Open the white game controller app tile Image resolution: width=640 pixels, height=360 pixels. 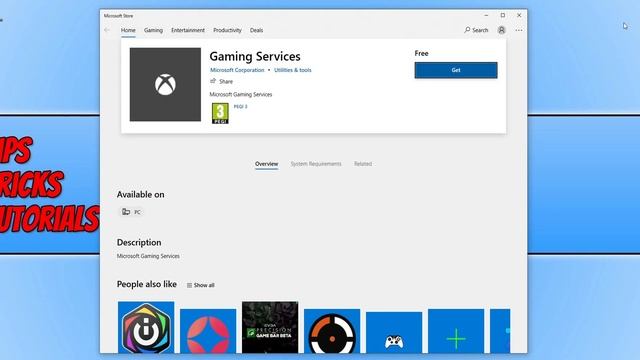[394, 333]
